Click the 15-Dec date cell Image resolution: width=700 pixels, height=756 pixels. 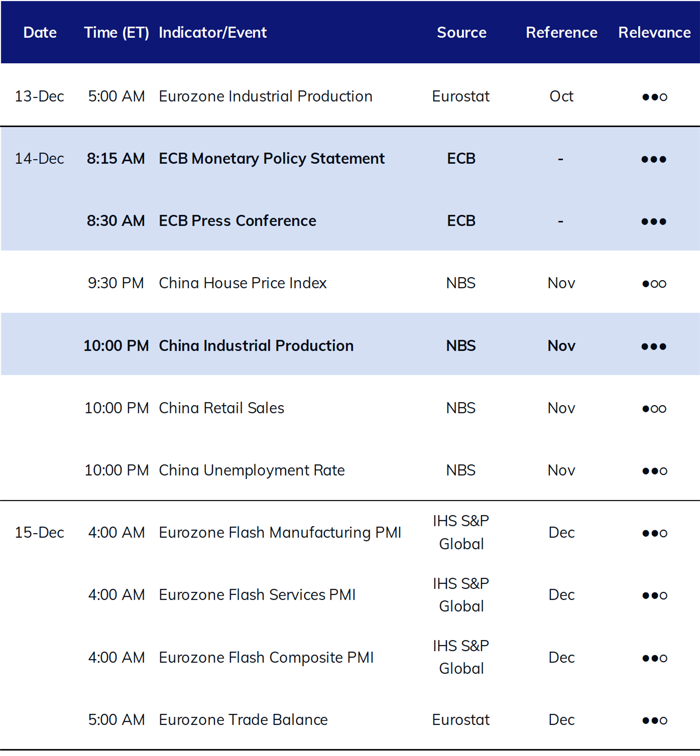coord(40,533)
